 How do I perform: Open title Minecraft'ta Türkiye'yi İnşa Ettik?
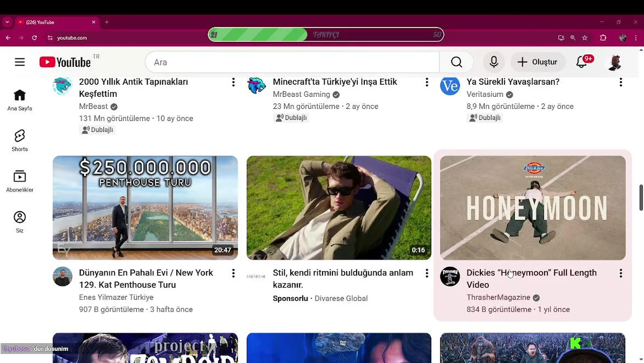coord(335,82)
